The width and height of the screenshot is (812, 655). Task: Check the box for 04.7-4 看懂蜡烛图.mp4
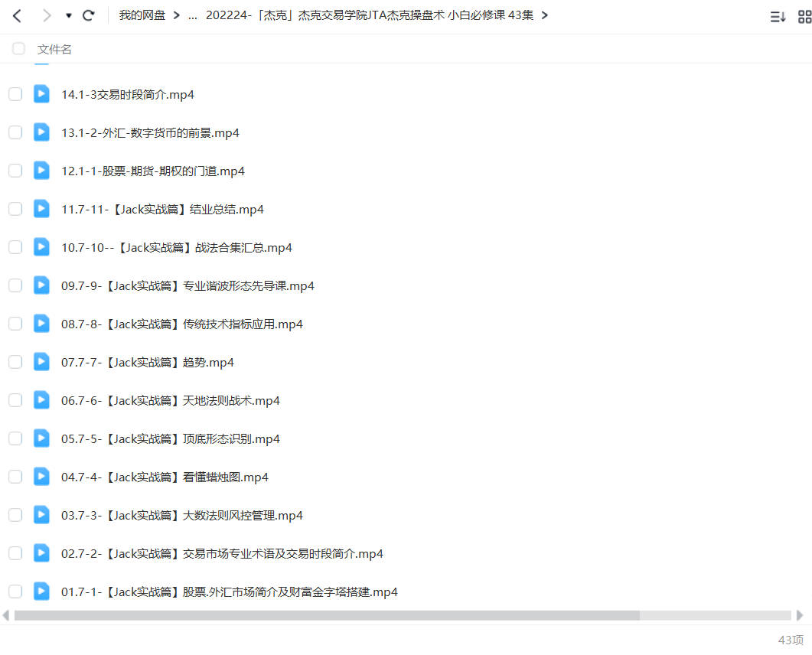coord(15,477)
